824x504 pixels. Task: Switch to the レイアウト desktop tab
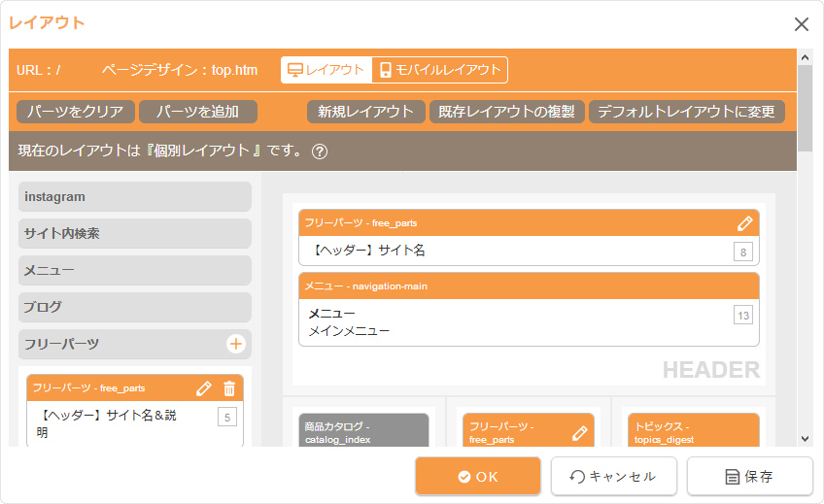(326, 70)
